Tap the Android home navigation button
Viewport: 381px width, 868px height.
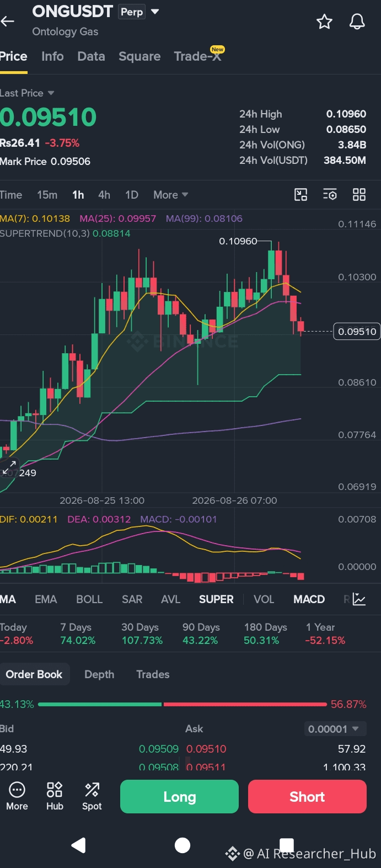183,845
